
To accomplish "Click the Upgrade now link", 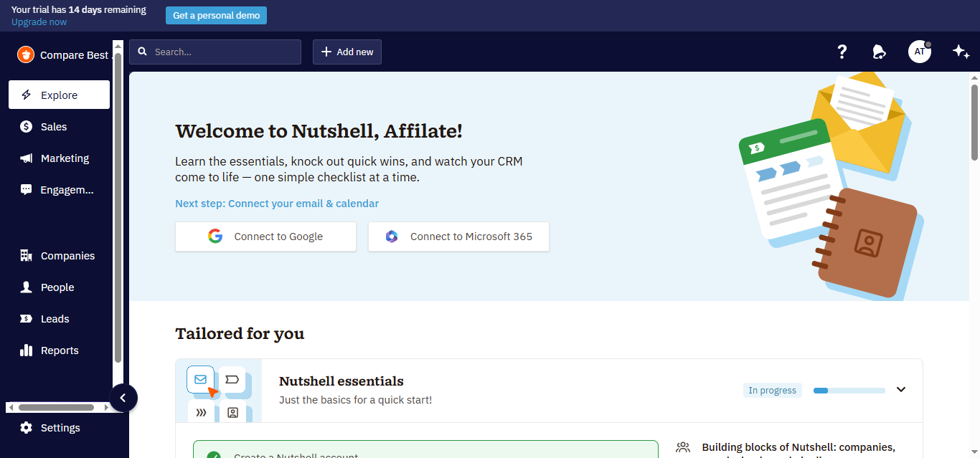I will coord(39,22).
